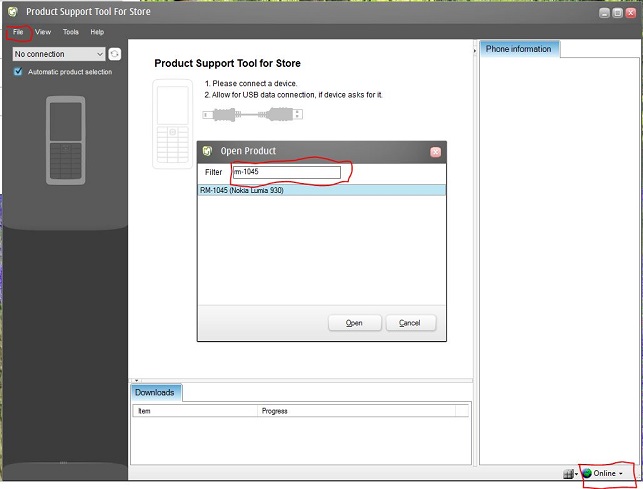Viewport: 643px width, 489px height.
Task: Toggle Automatic product selection checkbox
Action: point(18,72)
